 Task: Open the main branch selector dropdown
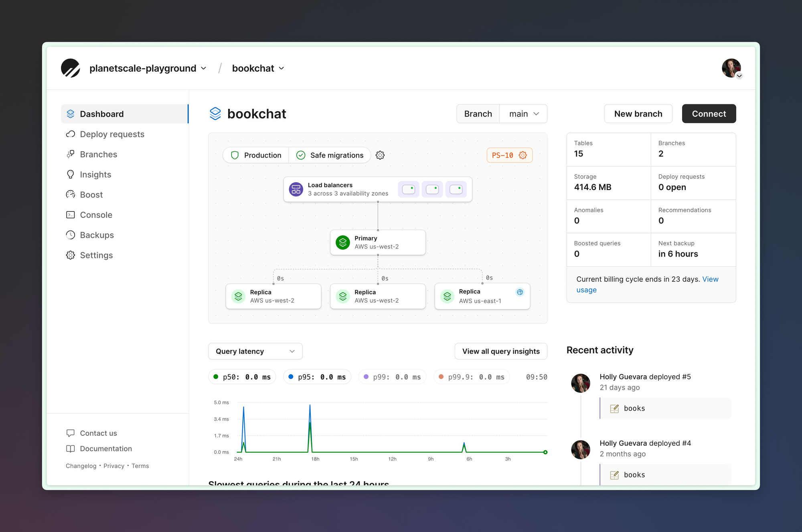tap(523, 114)
